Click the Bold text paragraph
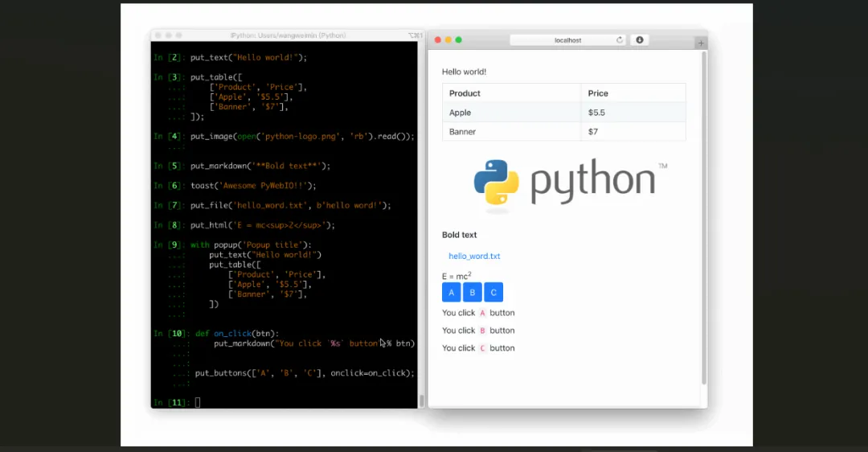The width and height of the screenshot is (868, 452). coord(460,235)
